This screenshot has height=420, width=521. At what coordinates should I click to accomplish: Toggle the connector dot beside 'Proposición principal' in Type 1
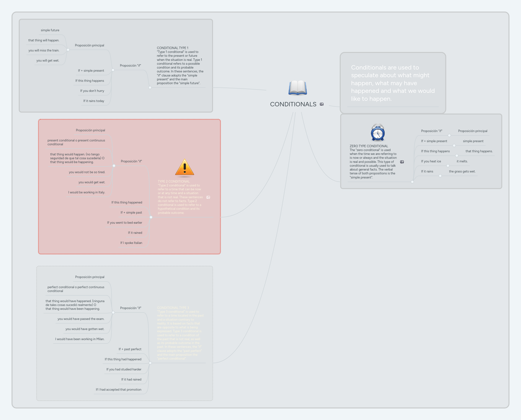point(68,50)
